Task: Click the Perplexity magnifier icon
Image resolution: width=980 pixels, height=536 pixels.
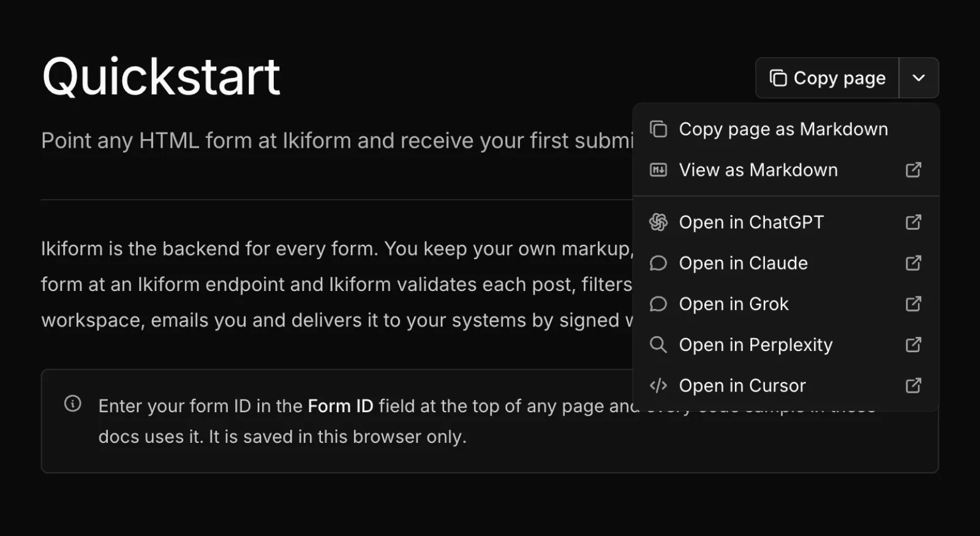Action: (658, 345)
